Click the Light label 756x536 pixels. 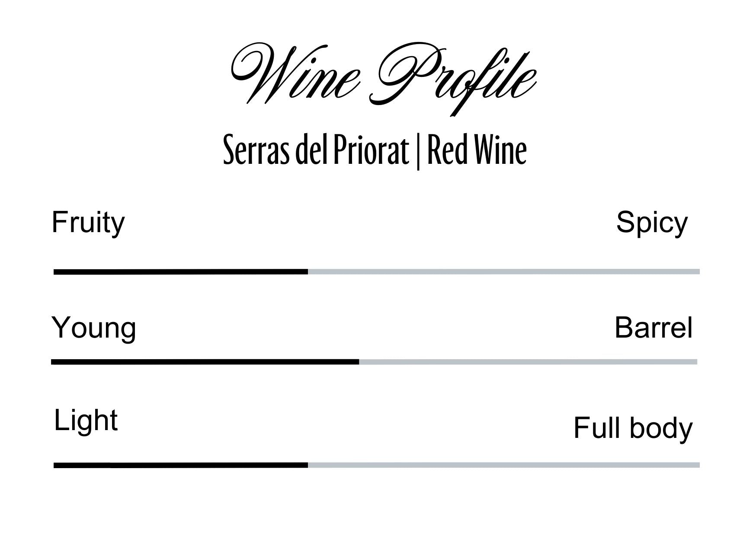pyautogui.click(x=86, y=421)
